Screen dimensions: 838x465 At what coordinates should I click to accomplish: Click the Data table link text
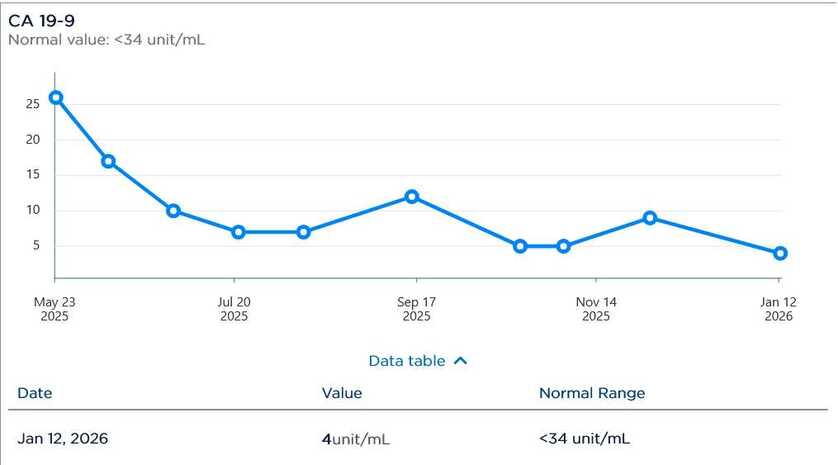point(407,361)
